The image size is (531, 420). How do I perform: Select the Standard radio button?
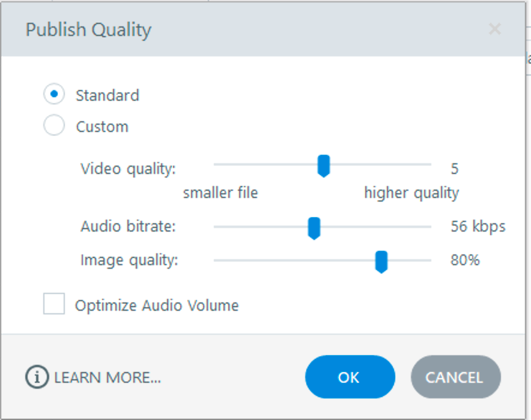point(54,94)
